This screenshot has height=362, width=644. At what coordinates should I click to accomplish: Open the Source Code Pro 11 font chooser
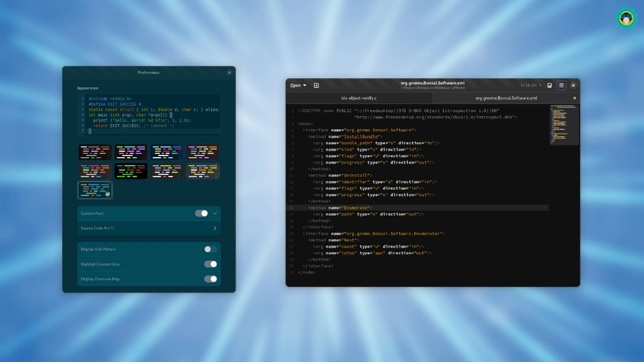(x=149, y=228)
